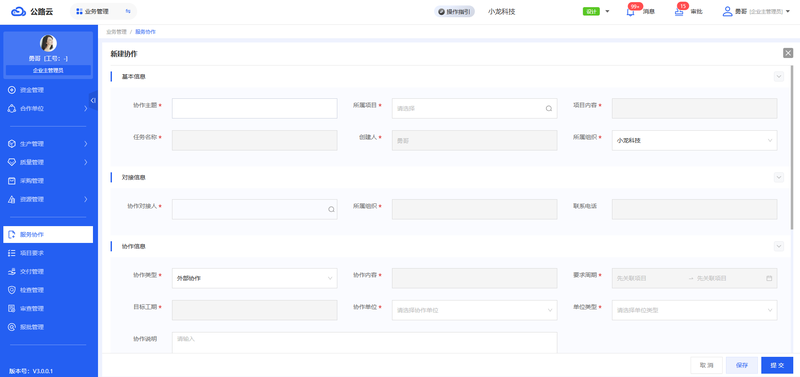Select the 项目要求 menu item
This screenshot has height=377, width=800.
[48, 253]
